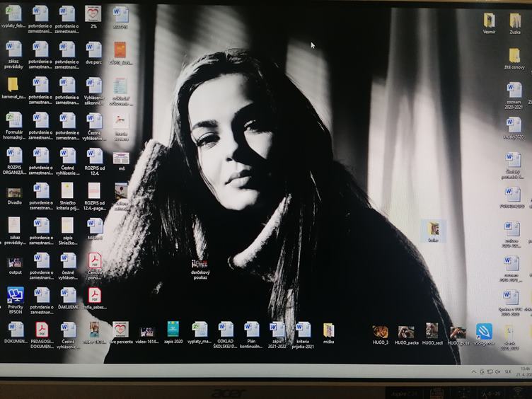
Task: Open the Príručky EPSON shortcut
Action: pos(15,295)
